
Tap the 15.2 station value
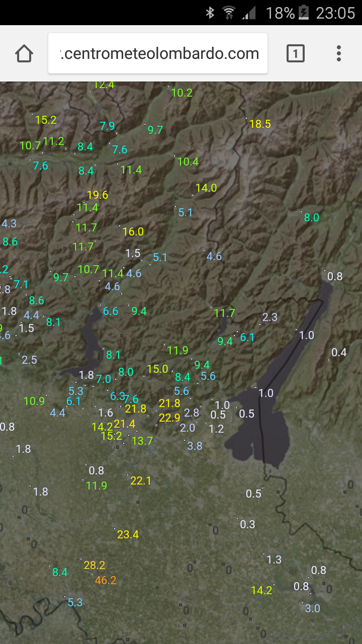point(46,120)
